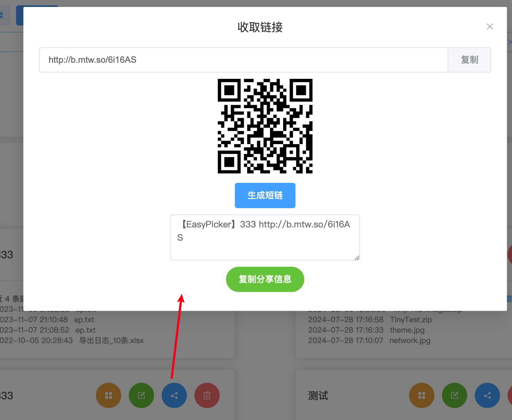Close the 收取链接 dialog
512x420 pixels.
click(490, 27)
